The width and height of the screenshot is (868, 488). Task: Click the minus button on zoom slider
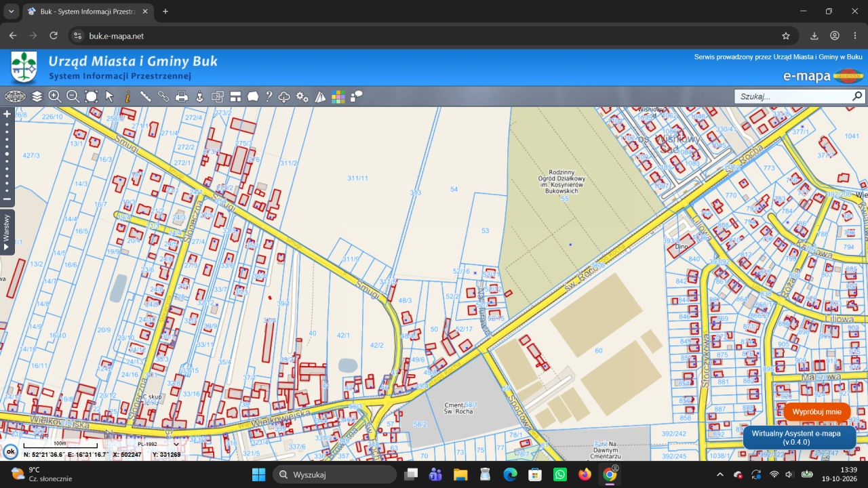7,199
